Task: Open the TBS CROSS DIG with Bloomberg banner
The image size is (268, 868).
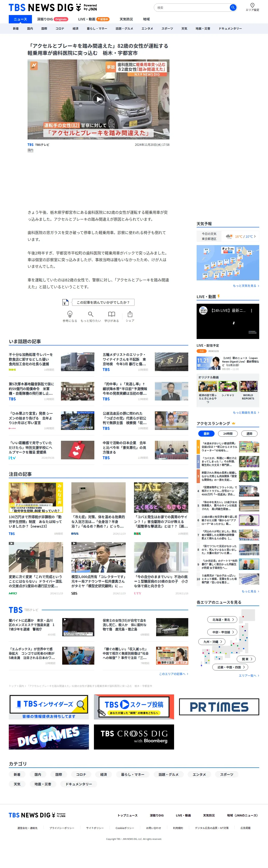Action: 134,737
